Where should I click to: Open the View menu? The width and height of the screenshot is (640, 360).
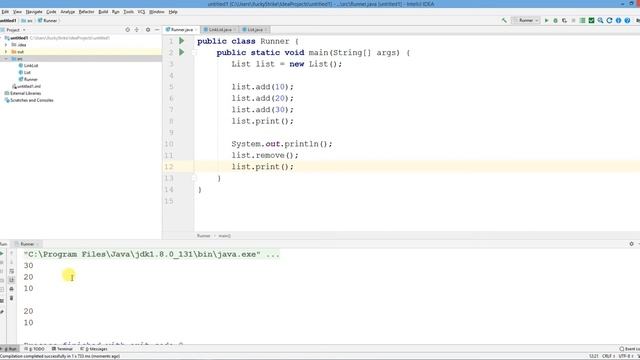[17, 12]
